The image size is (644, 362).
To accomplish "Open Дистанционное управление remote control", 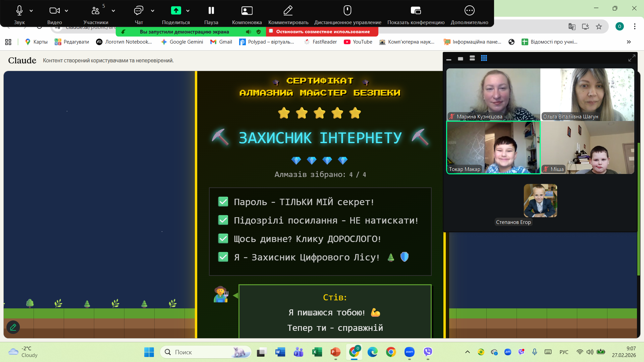I will pos(347,11).
